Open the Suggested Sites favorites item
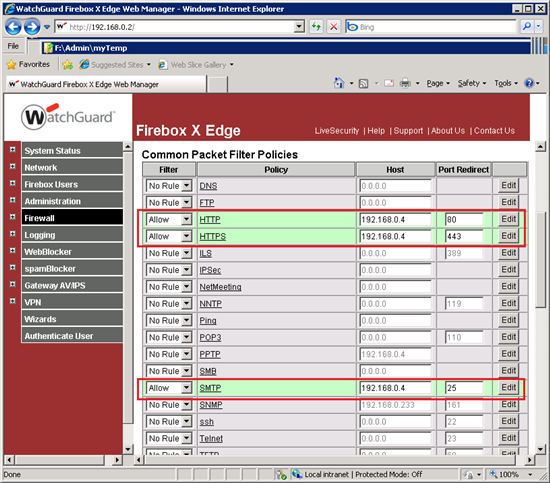550x483 pixels. (x=115, y=65)
